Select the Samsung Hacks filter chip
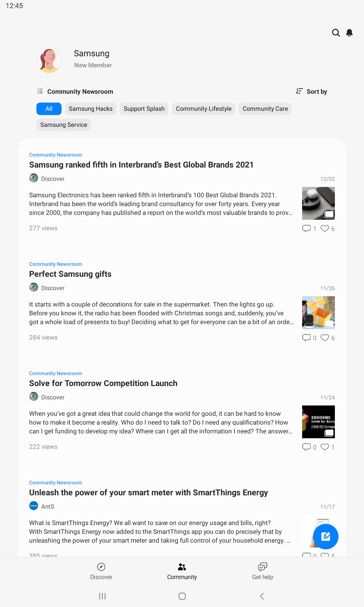Viewport: 364px width, 607px height. [91, 109]
